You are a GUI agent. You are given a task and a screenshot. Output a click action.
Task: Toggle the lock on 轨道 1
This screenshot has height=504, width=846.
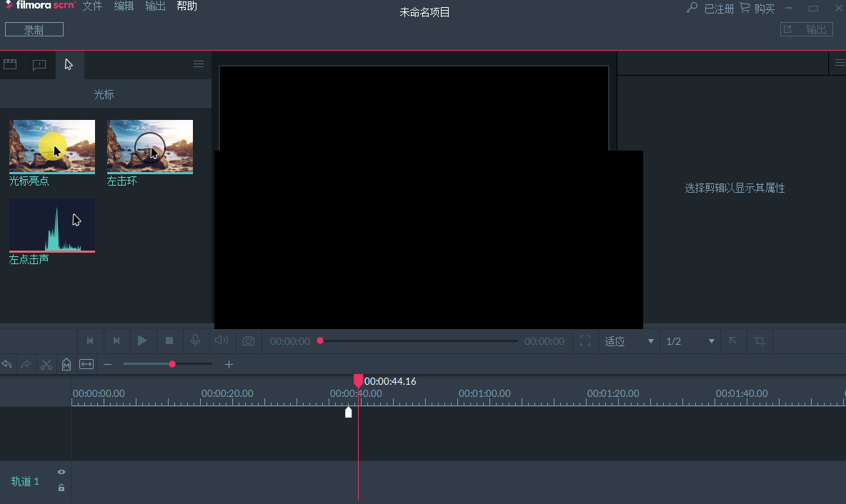(61, 488)
